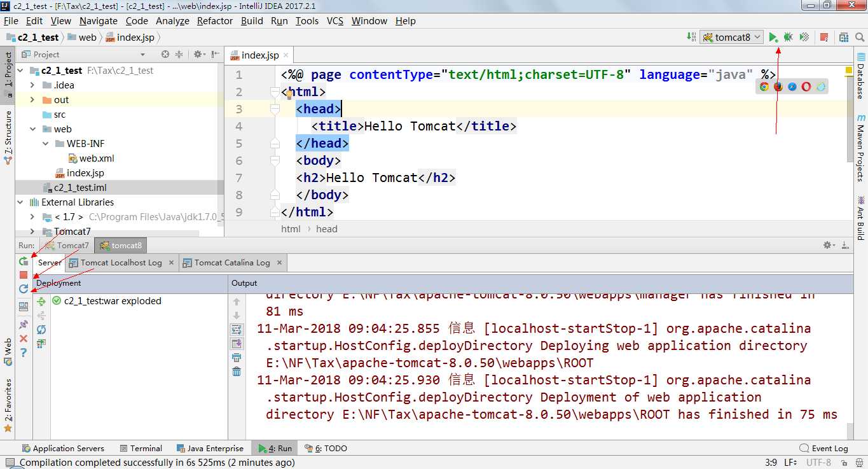Open tomcat8 run configuration dropdown
868x469 pixels.
point(731,38)
